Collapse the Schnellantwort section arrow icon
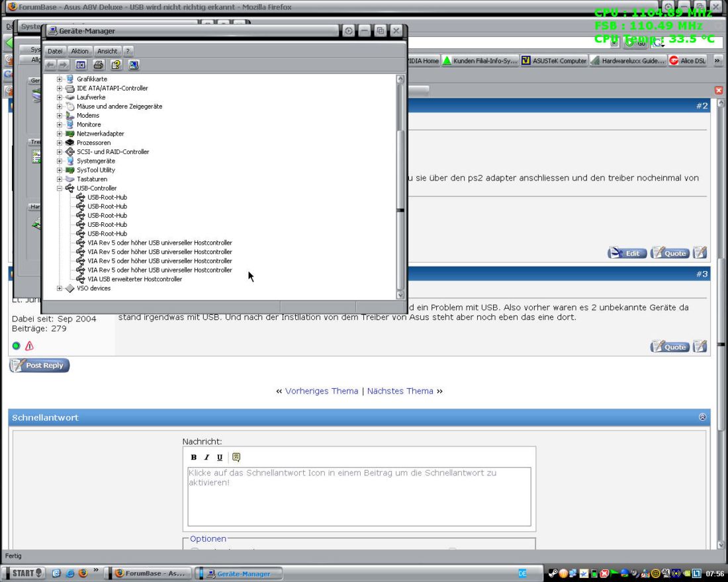Screen dimensions: 728x582 point(702,417)
